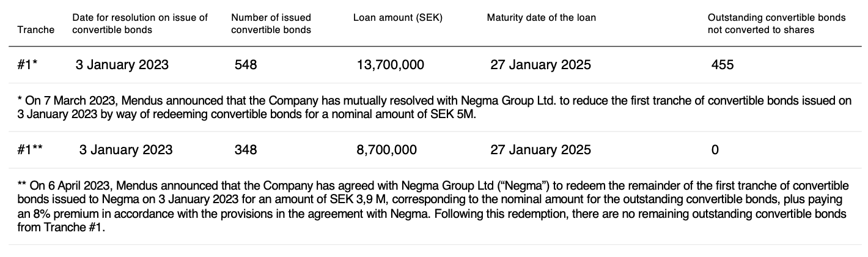The height and width of the screenshot is (257, 868).
Task: Click the Tranche column header
Action: (36, 29)
